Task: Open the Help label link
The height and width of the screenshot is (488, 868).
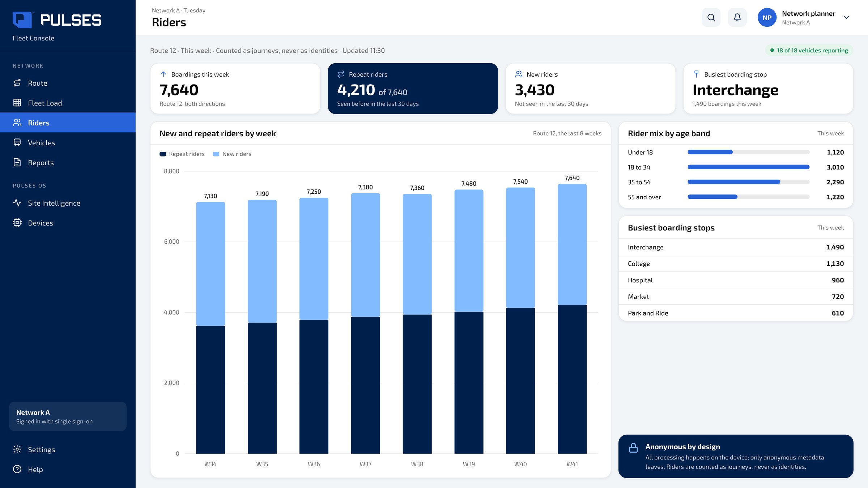Action: [35, 469]
